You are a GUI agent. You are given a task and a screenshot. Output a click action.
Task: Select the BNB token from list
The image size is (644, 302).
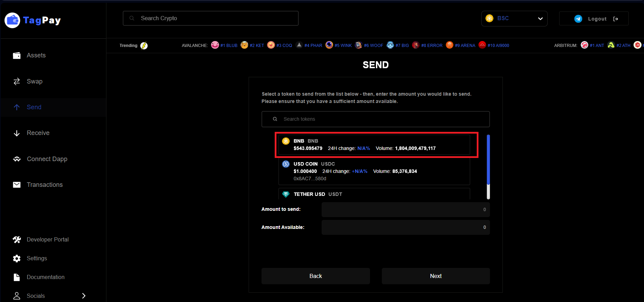click(374, 145)
